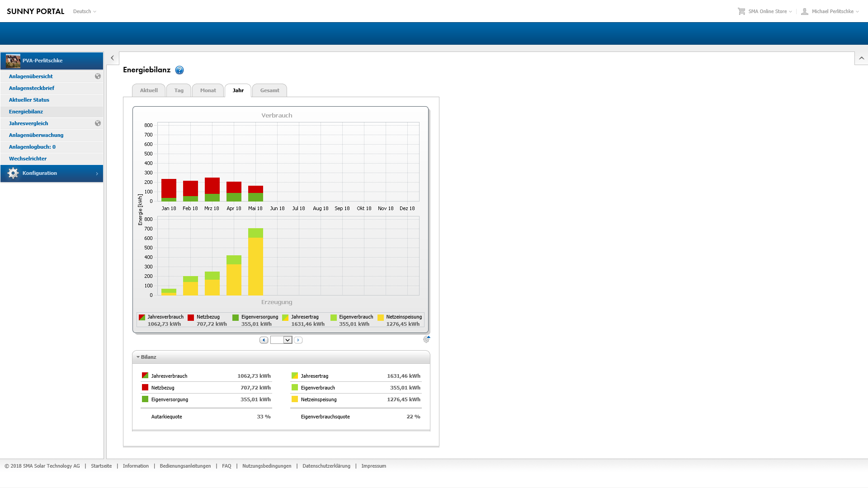
Task: Click the chart settings gear below the diagram
Action: pos(426,339)
